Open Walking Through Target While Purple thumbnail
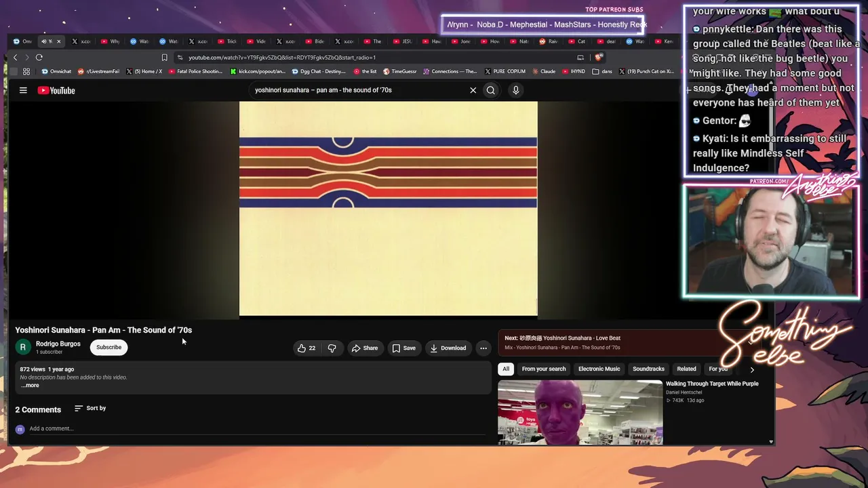Image resolution: width=868 pixels, height=488 pixels. 580,412
